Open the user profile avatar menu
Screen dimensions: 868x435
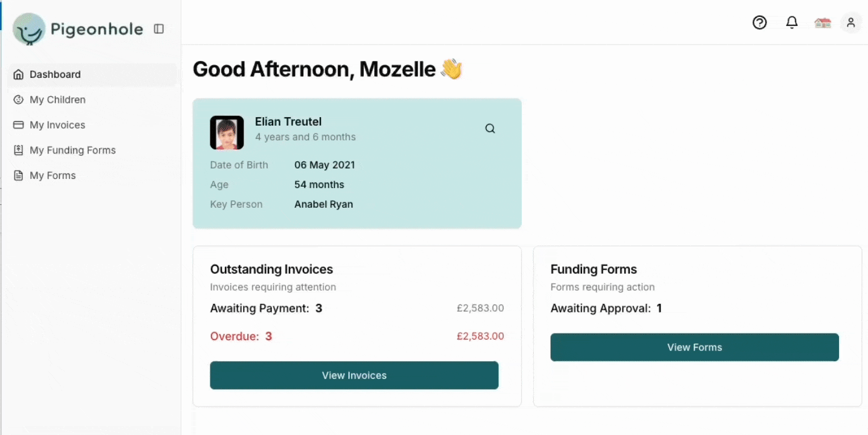tap(850, 23)
